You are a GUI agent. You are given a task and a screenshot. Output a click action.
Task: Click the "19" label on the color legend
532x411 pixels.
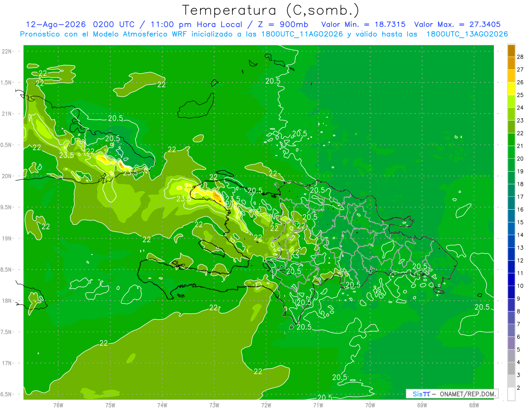(x=520, y=171)
